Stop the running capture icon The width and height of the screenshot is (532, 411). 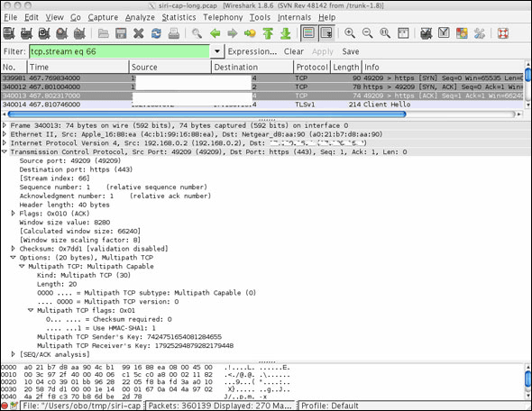61,33
